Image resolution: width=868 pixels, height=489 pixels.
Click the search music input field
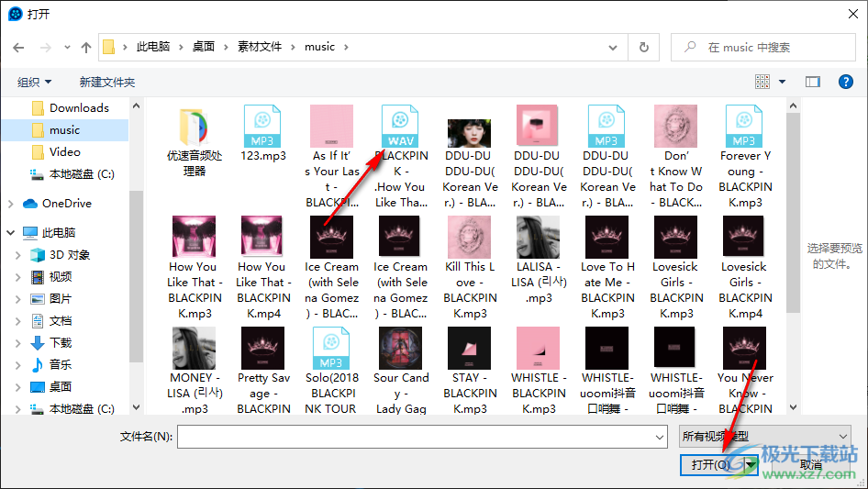coord(763,48)
